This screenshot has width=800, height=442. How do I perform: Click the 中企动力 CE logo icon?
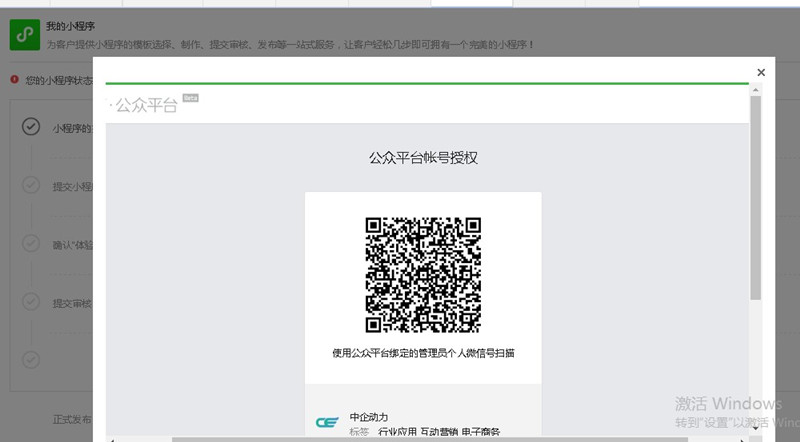327,422
